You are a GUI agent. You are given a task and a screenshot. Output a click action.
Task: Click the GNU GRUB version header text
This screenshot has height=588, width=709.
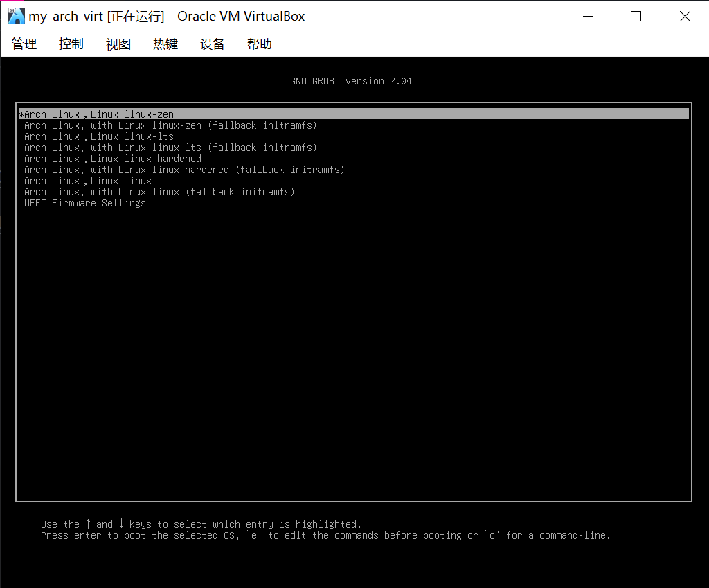[350, 81]
